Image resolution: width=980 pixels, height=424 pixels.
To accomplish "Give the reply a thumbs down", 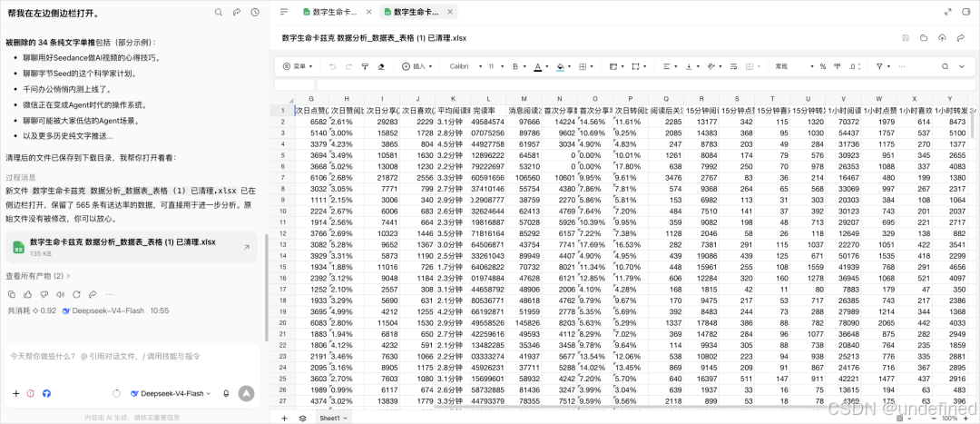I will pyautogui.click(x=44, y=294).
